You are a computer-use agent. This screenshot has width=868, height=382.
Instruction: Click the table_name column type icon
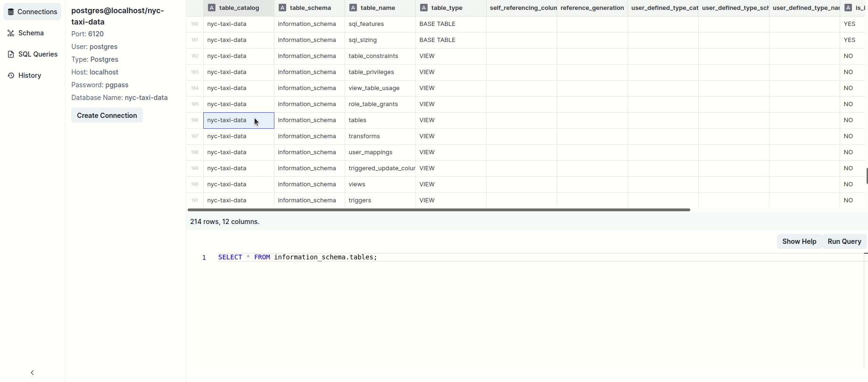point(353,8)
